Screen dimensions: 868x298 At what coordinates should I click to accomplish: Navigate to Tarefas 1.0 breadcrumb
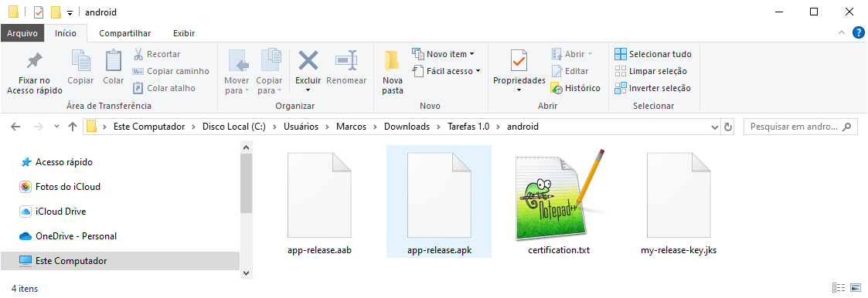[x=469, y=127]
